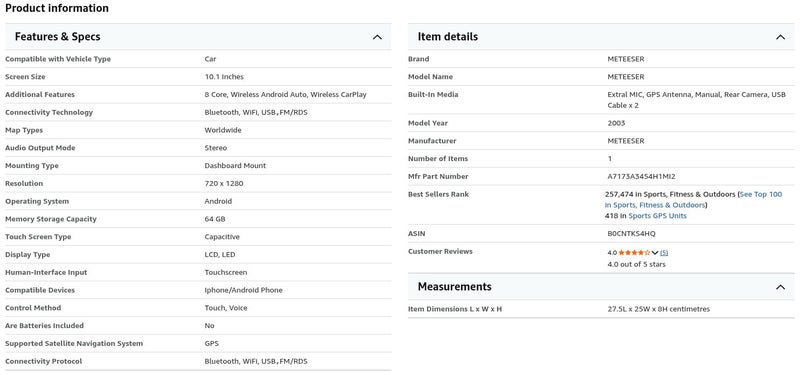
Task: Click the 'Connectivity Protocol' label
Action: point(43,362)
